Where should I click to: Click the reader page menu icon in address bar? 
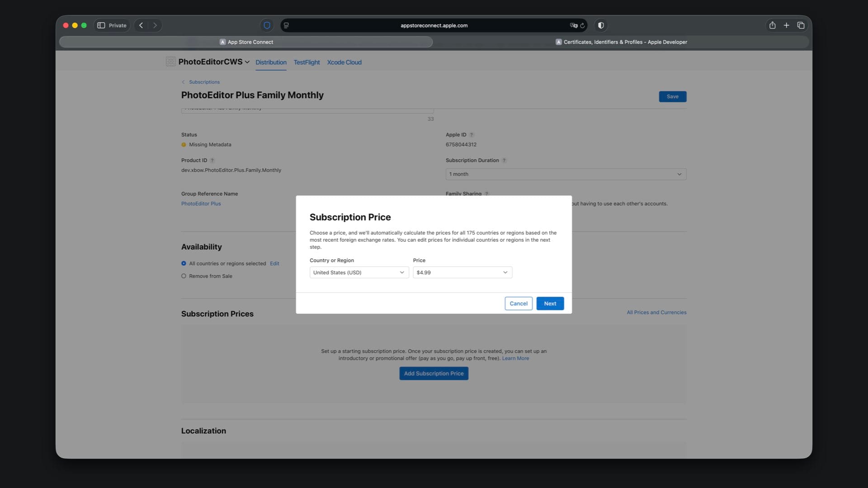[x=286, y=25]
